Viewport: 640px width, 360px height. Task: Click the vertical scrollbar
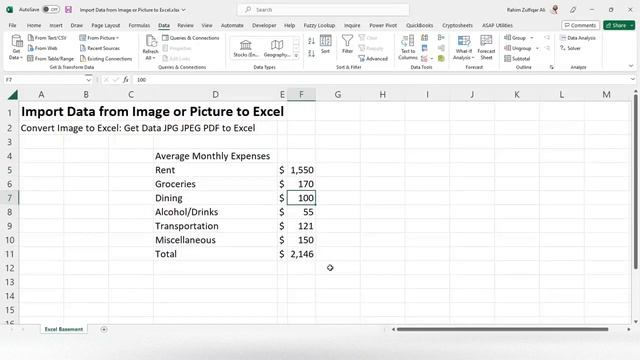tap(636, 182)
